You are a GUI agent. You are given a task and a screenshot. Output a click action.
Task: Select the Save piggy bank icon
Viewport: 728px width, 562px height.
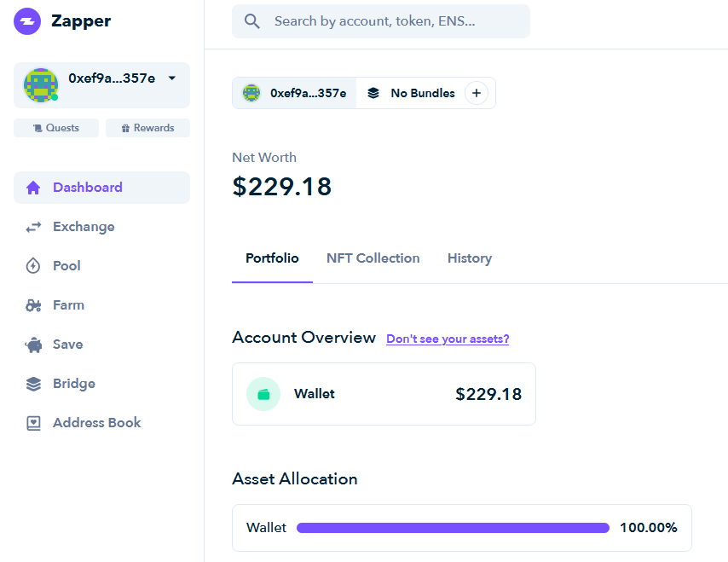[x=32, y=344]
